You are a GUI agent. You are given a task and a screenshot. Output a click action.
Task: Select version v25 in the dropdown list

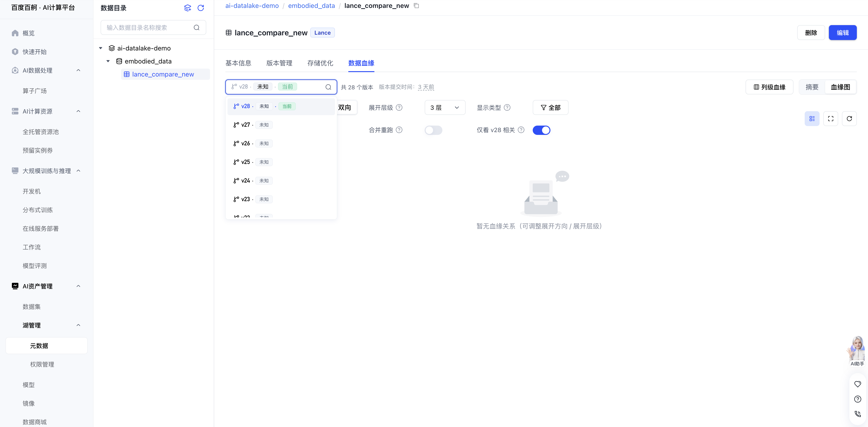[281, 162]
